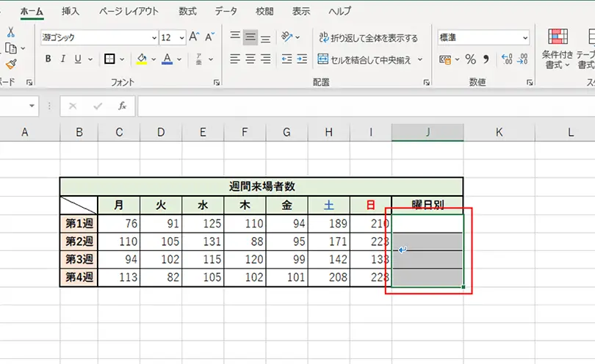Open Font group dialog launcher
This screenshot has width=595, height=364.
pyautogui.click(x=217, y=82)
